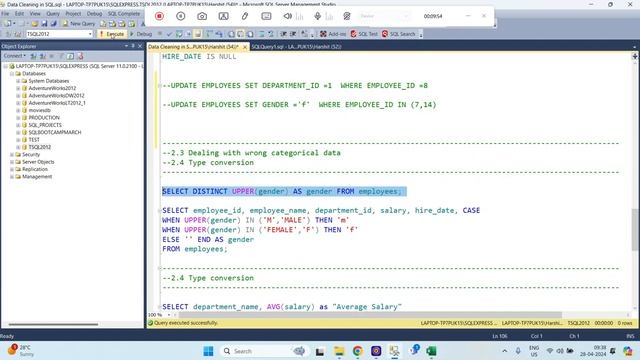Select the SQL_PROJECTS database
The height and width of the screenshot is (360, 640).
click(45, 125)
